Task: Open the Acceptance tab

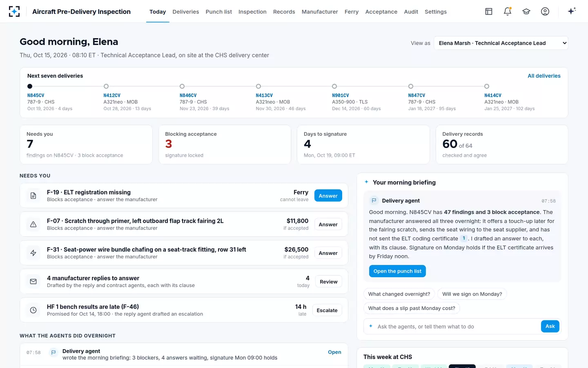Action: pyautogui.click(x=381, y=11)
